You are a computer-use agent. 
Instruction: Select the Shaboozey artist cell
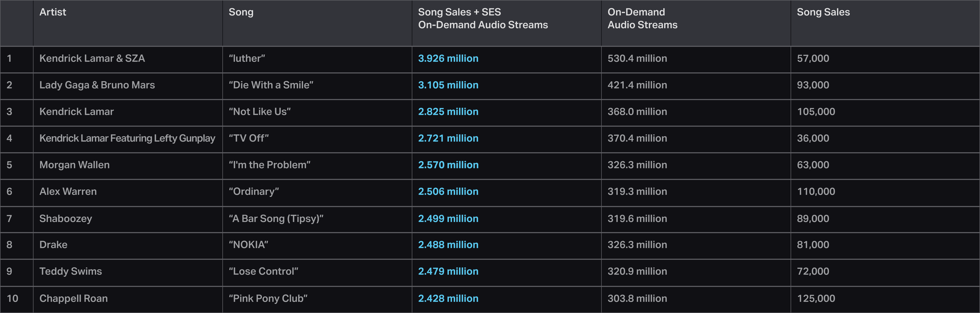(x=65, y=219)
